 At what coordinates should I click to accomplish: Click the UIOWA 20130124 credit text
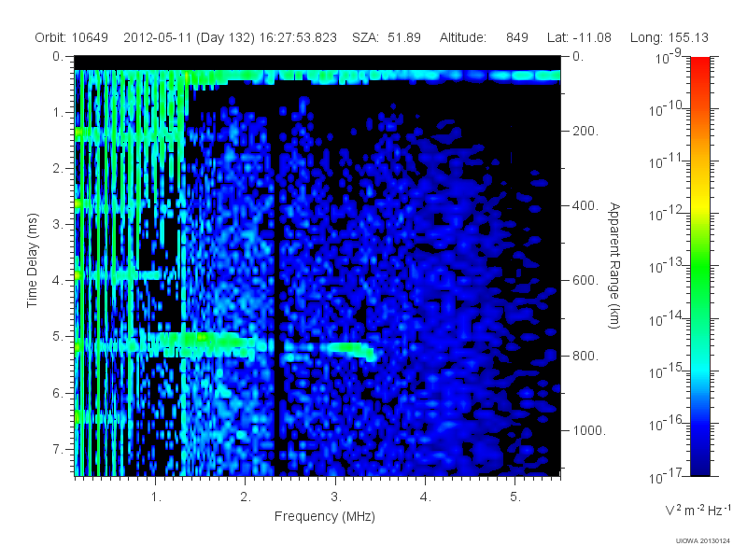702,540
